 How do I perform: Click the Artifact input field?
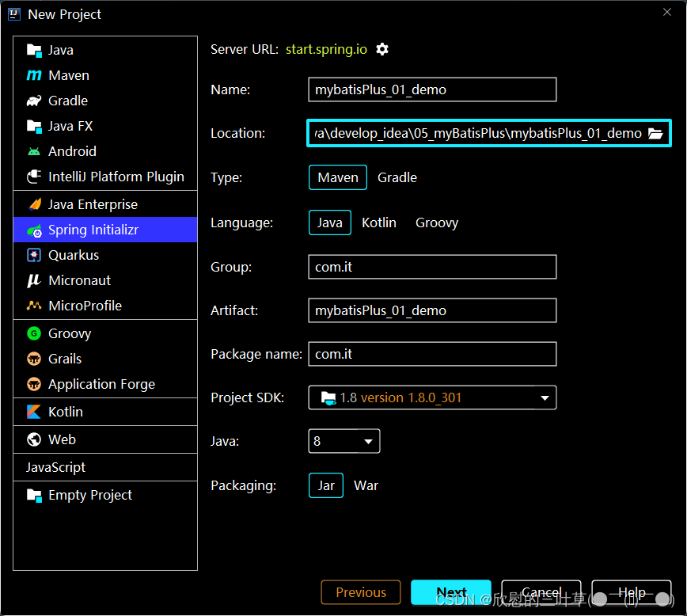(x=432, y=311)
